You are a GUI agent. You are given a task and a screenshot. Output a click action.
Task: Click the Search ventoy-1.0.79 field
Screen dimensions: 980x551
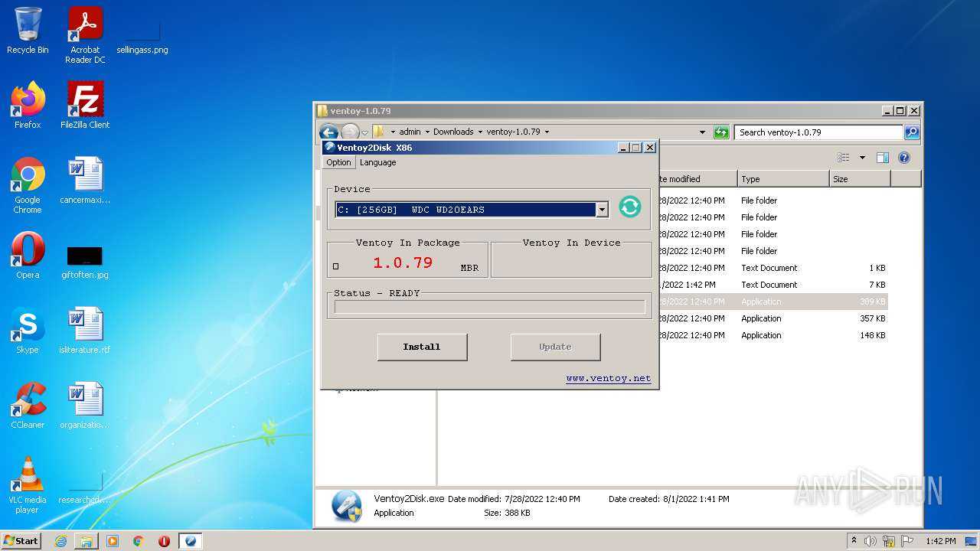coord(818,132)
